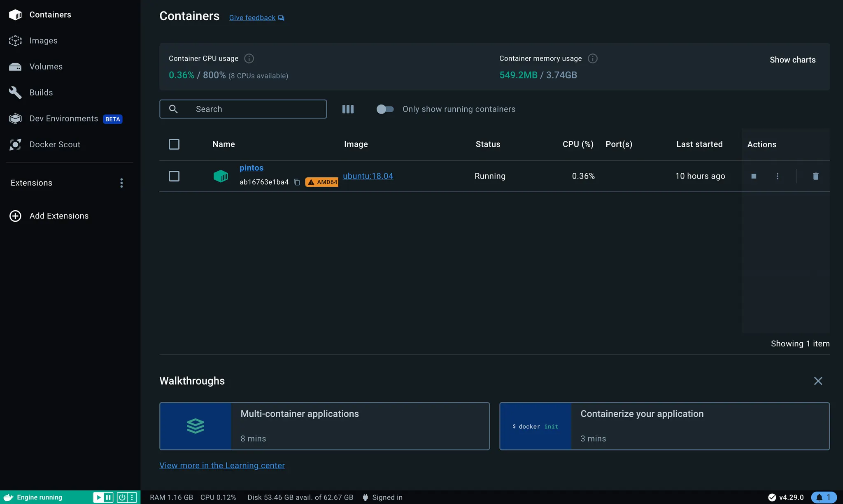Check the select-all containers checkbox
843x504 pixels.
174,144
